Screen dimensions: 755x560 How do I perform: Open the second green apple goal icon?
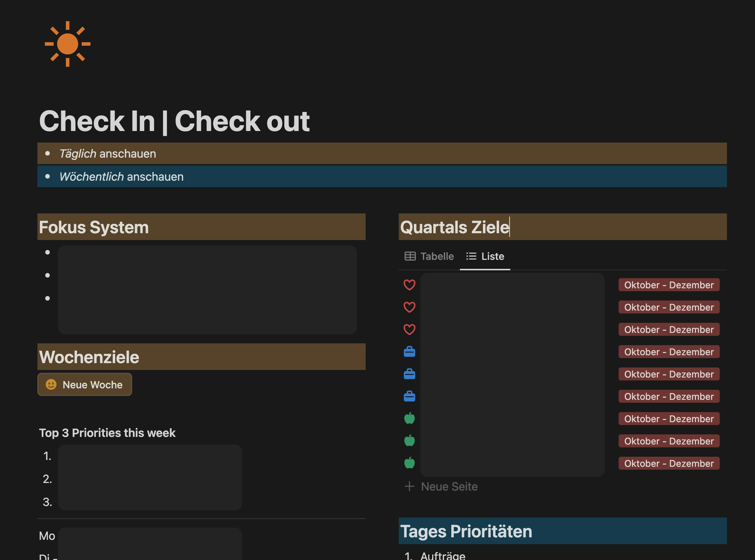[x=410, y=441]
